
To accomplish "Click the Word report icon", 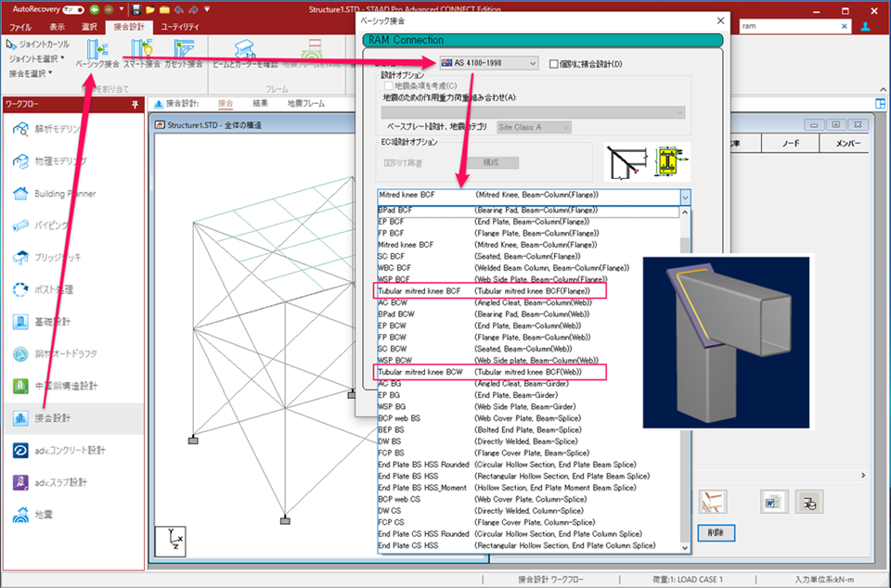I will [x=773, y=503].
